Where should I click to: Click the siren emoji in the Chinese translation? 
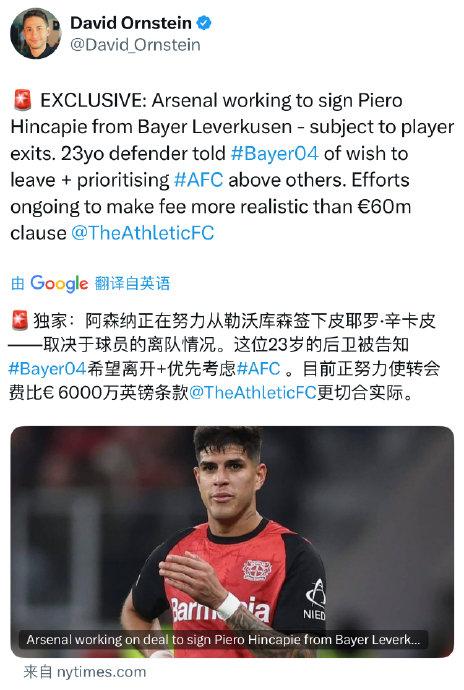point(19,320)
